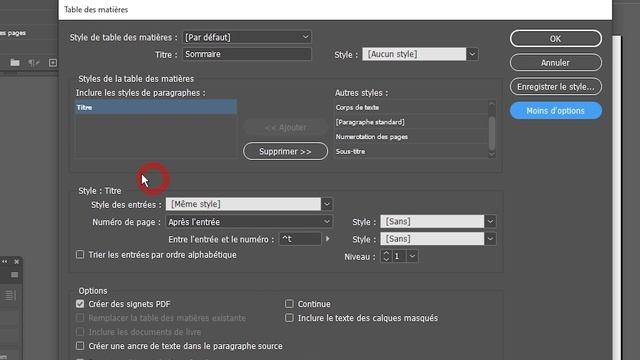Click the << Ajouter button
640x360 pixels.
coord(285,128)
